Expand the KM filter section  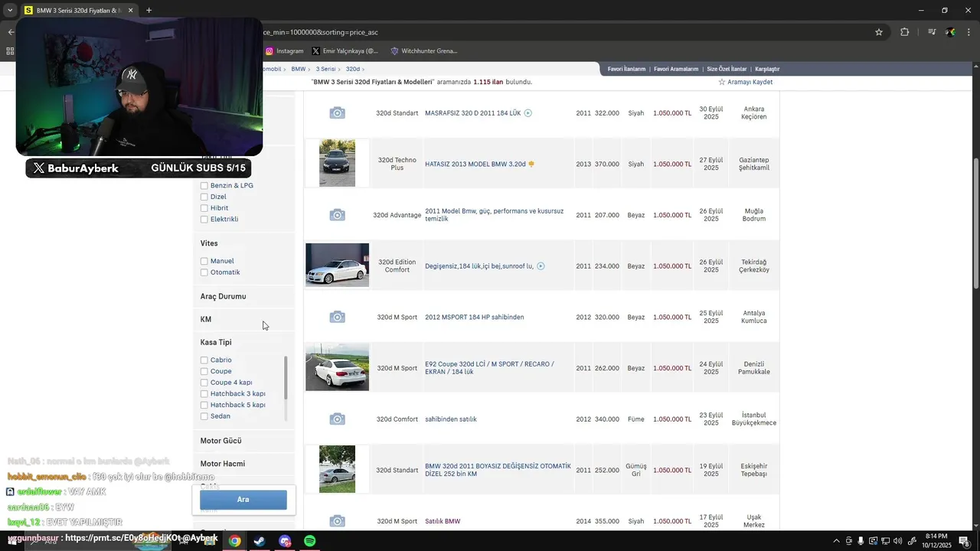point(206,319)
